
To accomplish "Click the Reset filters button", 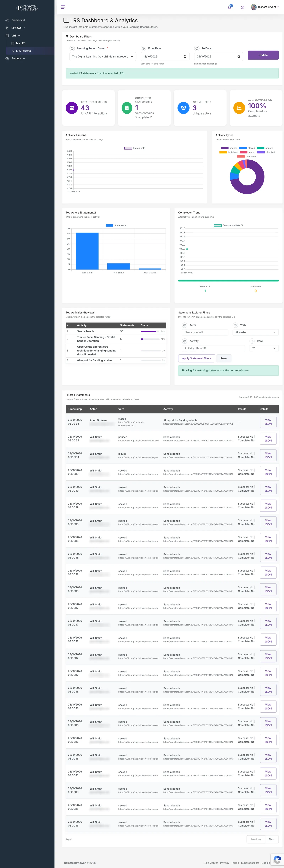I will pyautogui.click(x=224, y=358).
